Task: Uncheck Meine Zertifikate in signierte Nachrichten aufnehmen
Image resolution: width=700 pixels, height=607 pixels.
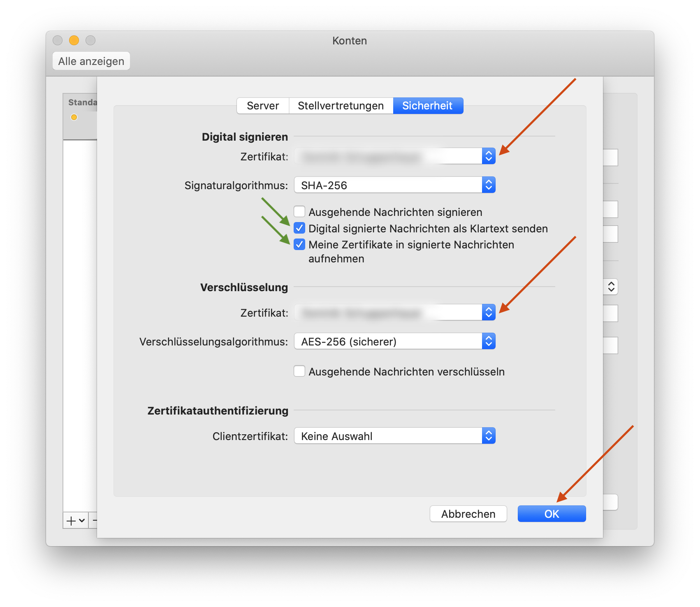Action: (299, 245)
